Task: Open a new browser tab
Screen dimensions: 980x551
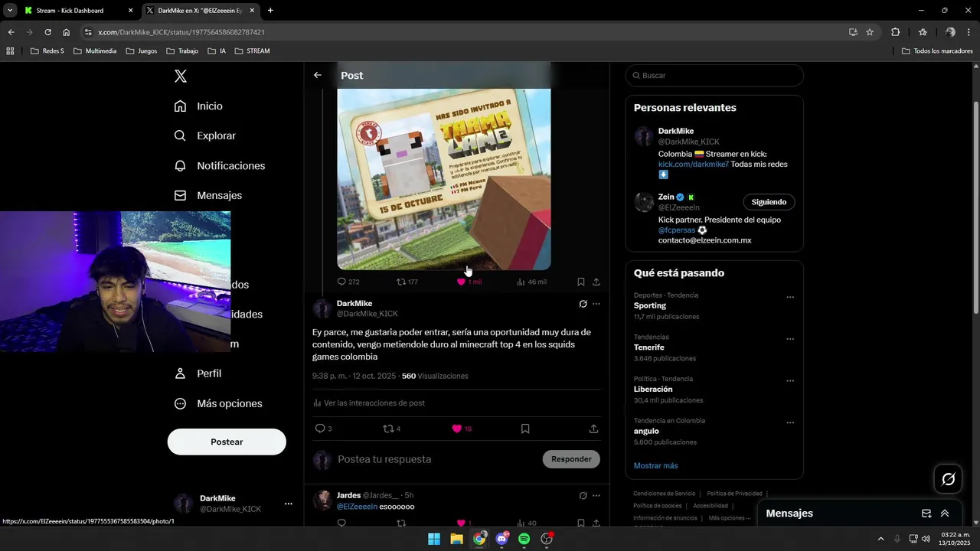Action: (270, 11)
